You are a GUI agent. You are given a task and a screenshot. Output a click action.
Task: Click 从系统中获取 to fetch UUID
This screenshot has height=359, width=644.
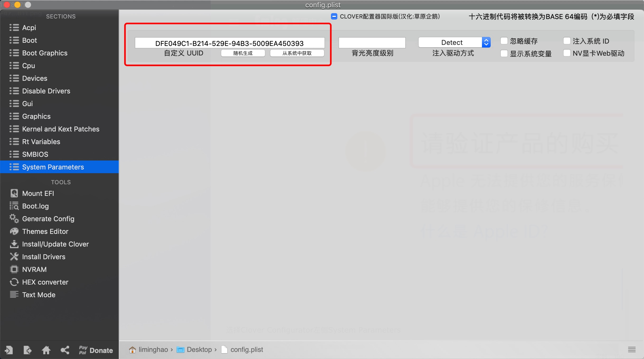coord(297,54)
